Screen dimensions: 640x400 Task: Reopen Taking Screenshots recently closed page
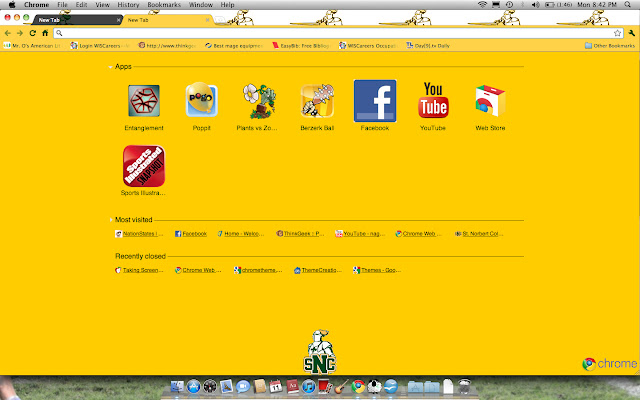139,270
